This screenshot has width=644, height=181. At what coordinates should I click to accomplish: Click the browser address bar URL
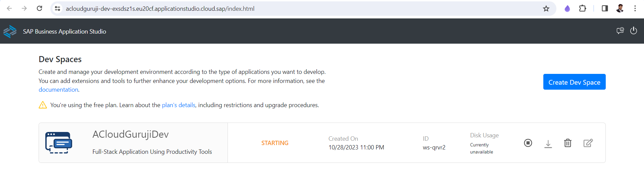click(160, 9)
